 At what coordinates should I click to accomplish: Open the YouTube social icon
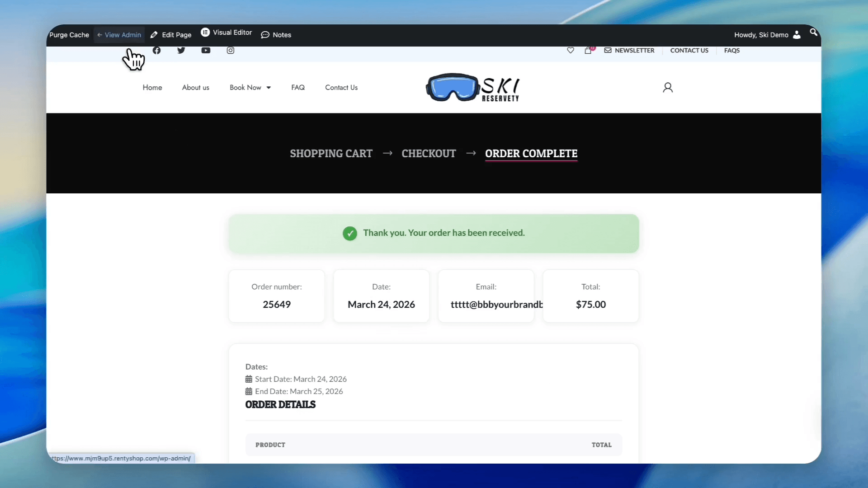click(206, 50)
